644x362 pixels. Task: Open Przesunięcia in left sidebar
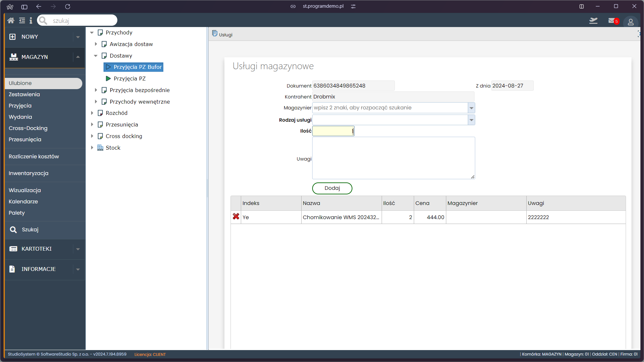25,139
